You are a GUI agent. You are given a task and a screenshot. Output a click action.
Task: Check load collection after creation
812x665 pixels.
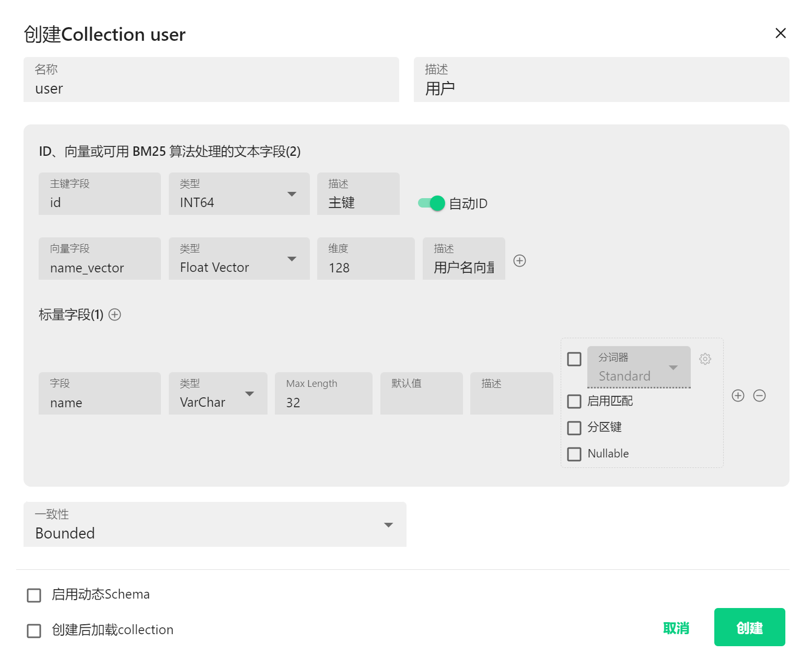(34, 631)
